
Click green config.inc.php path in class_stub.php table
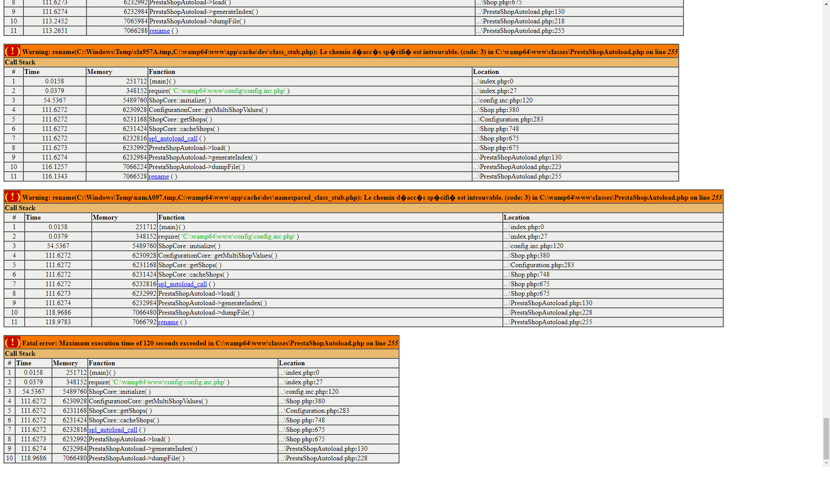pyautogui.click(x=229, y=91)
